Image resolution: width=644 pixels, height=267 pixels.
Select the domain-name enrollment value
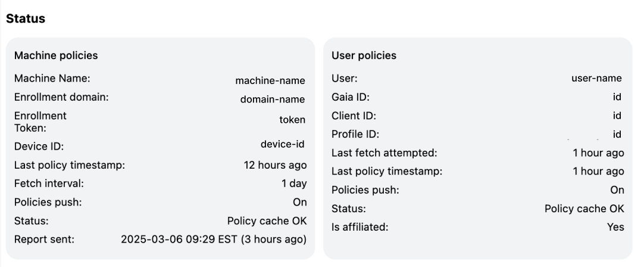coord(273,100)
